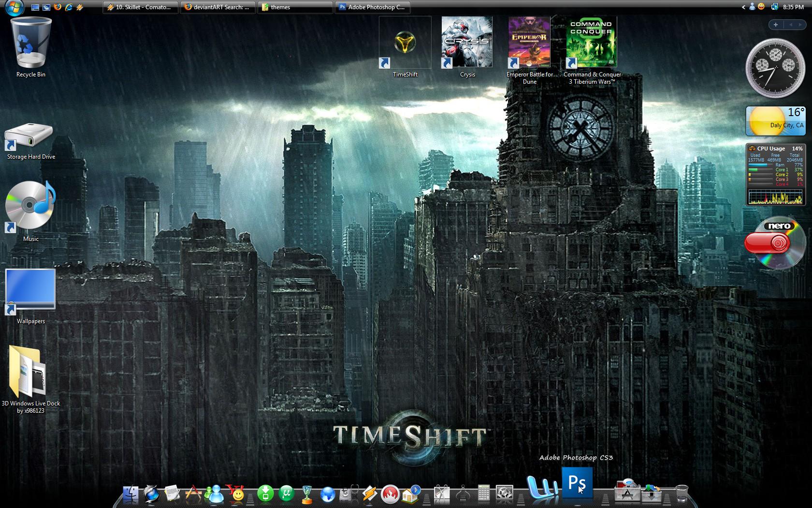The width and height of the screenshot is (812, 508).
Task: Toggle the red Nero disc gadget switch
Action: click(768, 243)
